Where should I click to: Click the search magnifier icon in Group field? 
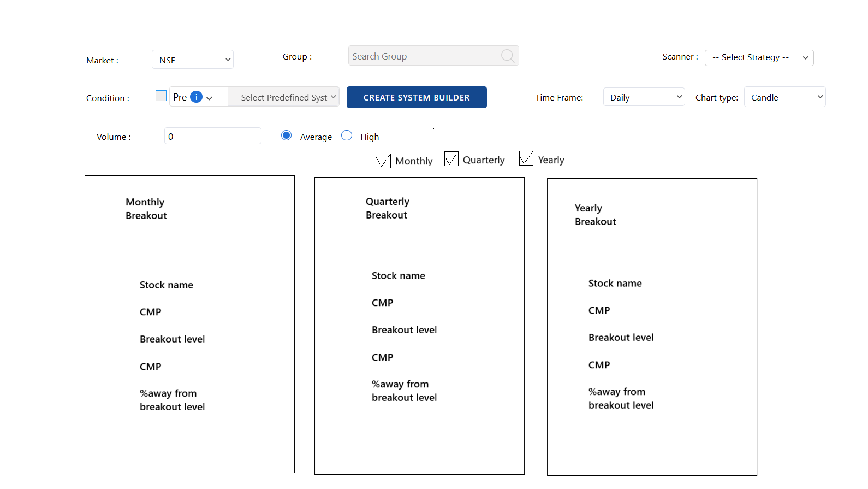point(507,56)
